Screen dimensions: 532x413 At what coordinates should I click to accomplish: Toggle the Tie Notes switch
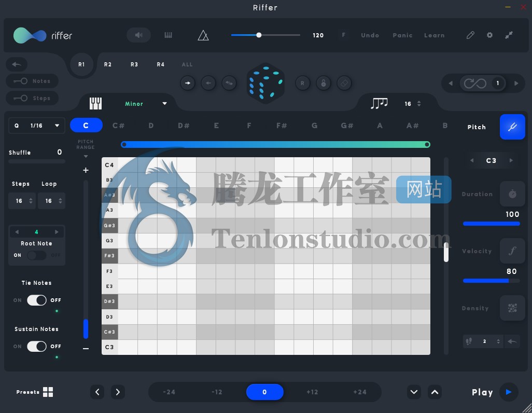pos(37,300)
